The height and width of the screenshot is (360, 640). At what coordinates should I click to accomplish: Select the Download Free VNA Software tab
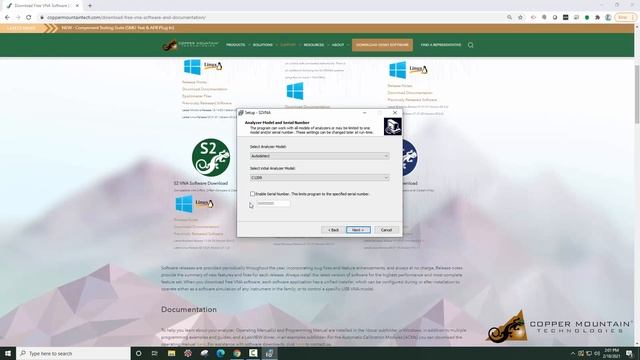[x=42, y=6]
